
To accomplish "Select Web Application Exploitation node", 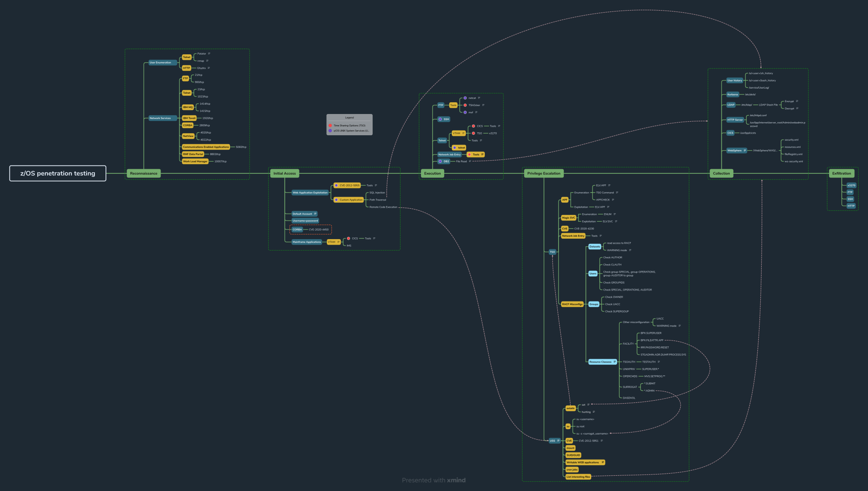I will tap(310, 192).
